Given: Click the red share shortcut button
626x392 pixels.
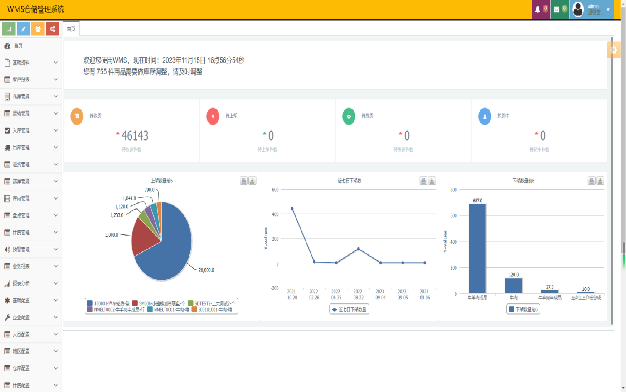Looking at the screenshot, I should click(52, 29).
